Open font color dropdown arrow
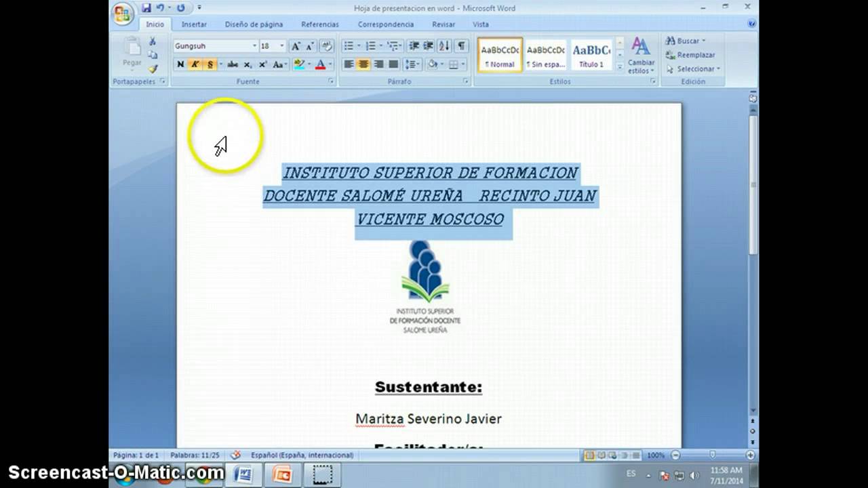The image size is (868, 488). [x=330, y=64]
